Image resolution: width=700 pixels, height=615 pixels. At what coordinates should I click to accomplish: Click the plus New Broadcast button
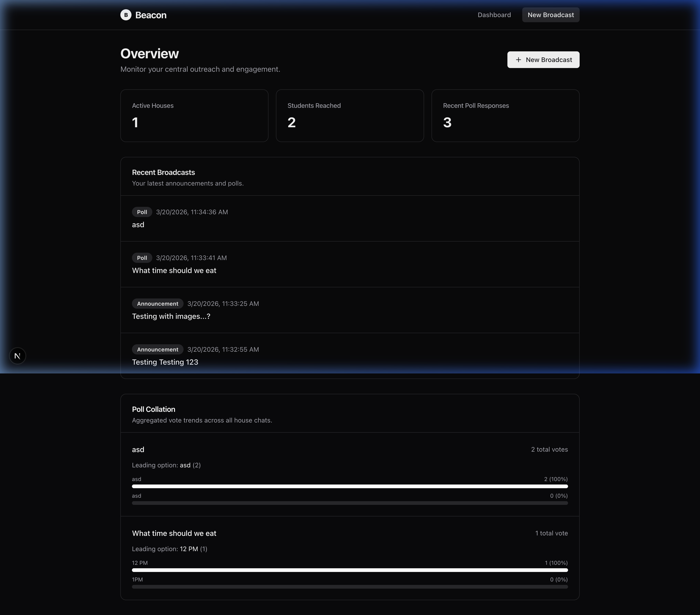pos(543,60)
